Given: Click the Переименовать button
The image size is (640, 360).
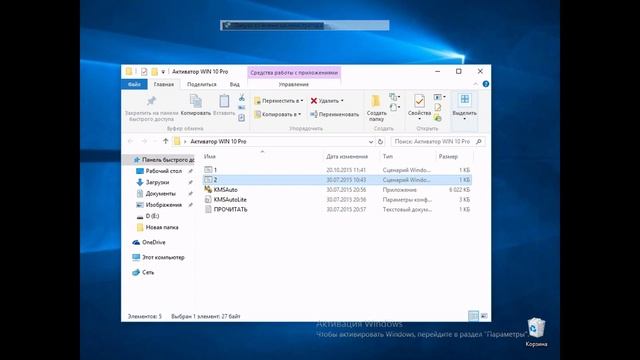Looking at the screenshot, I should tap(334, 115).
